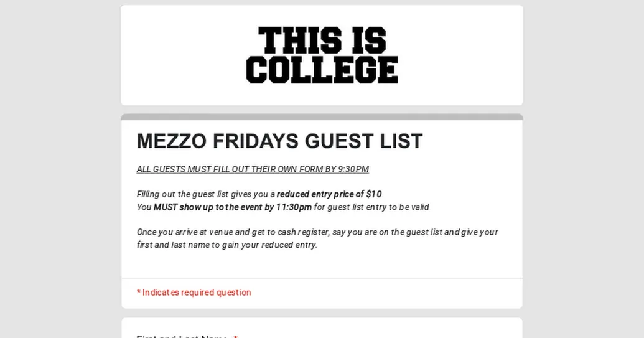Click the word COLLEGE in the logo
Image resolution: width=644 pixels, height=338 pixels.
point(322,70)
